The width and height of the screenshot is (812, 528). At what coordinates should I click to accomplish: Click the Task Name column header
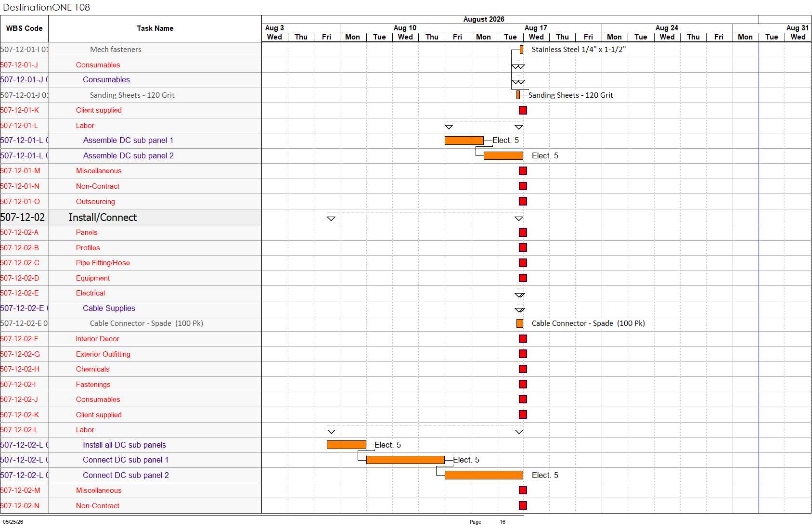point(155,28)
